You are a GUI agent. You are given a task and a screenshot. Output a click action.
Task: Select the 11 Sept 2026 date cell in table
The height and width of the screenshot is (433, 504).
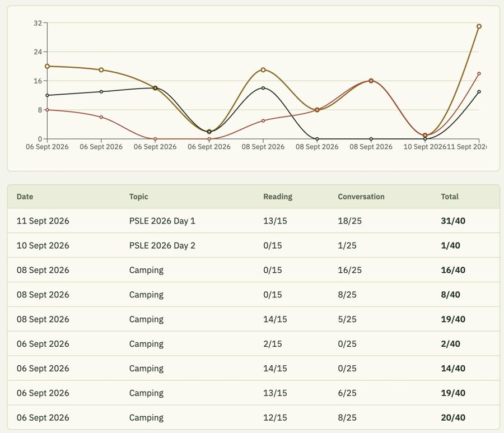(43, 221)
